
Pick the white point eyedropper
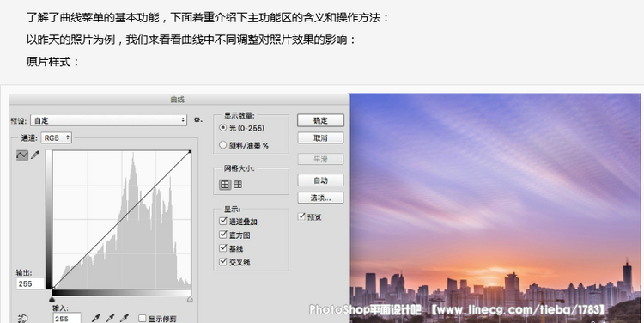(124, 318)
